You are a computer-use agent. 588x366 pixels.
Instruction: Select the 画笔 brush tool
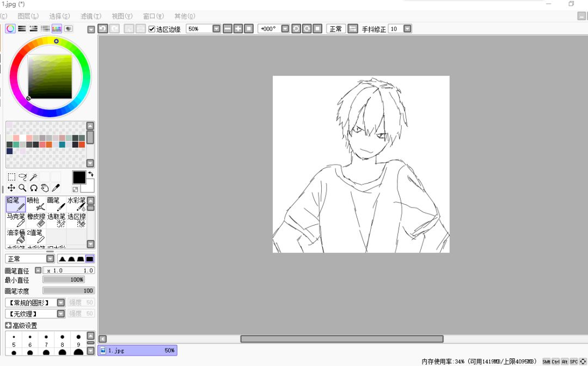tap(56, 204)
